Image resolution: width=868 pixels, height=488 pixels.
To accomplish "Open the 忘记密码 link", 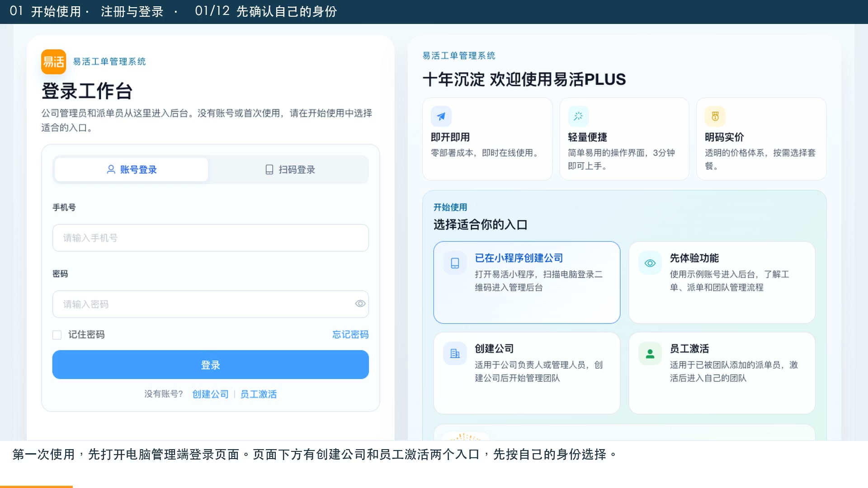I will [x=350, y=334].
